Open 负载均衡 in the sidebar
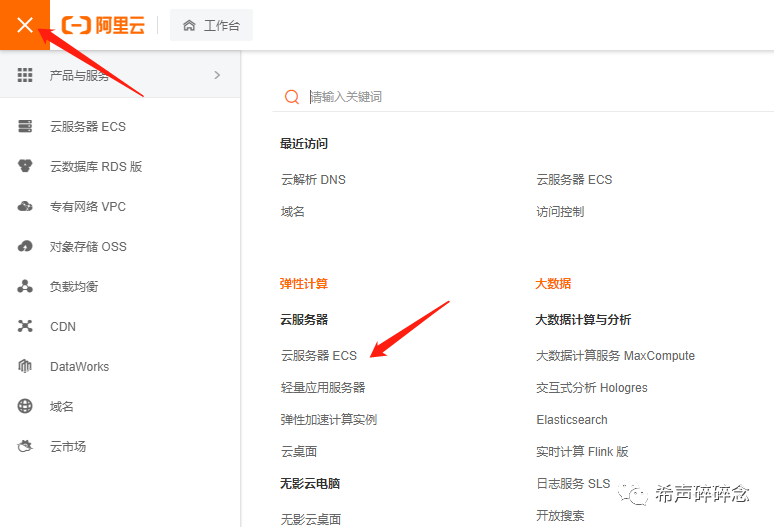 [74, 287]
